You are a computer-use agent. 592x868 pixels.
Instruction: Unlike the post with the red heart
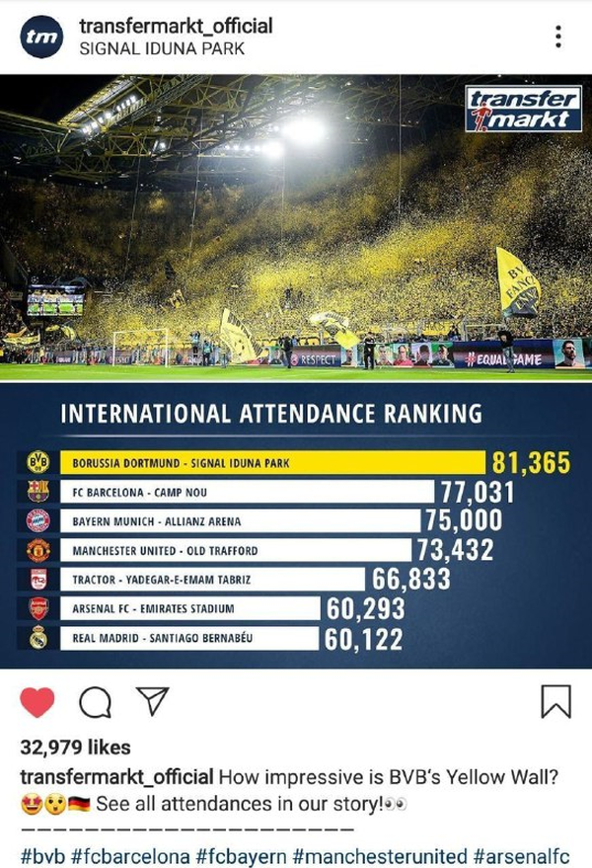point(37,701)
